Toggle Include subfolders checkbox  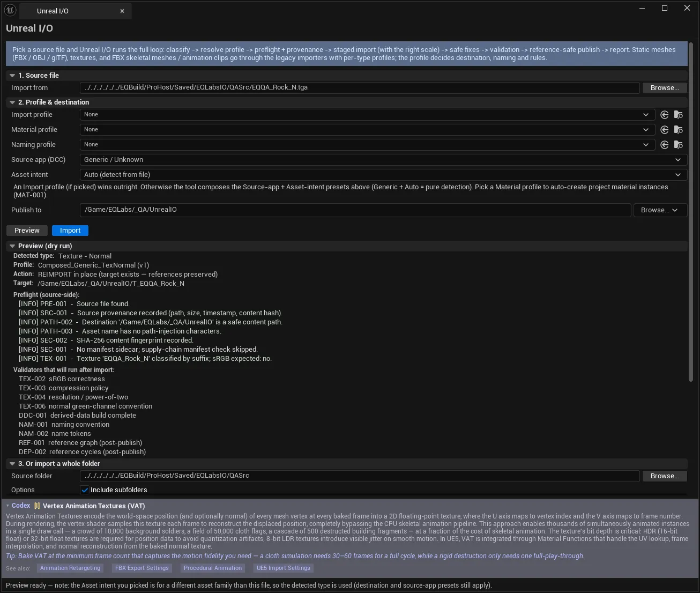(x=85, y=490)
